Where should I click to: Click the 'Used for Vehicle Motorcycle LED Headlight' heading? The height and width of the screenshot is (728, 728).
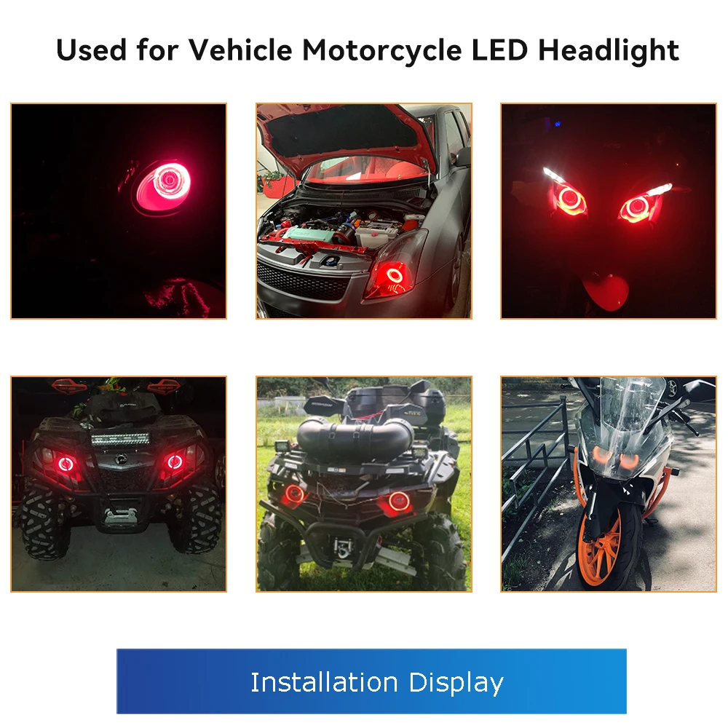click(x=367, y=50)
